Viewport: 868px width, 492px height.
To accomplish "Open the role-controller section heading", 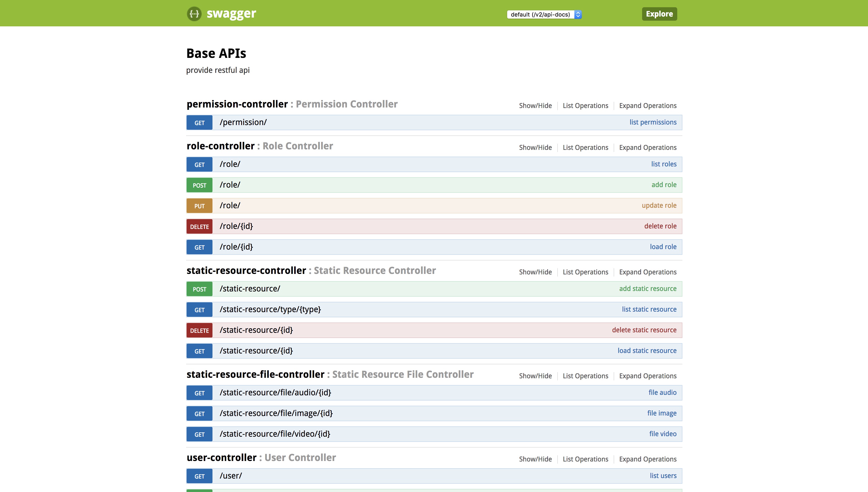I will click(x=220, y=146).
